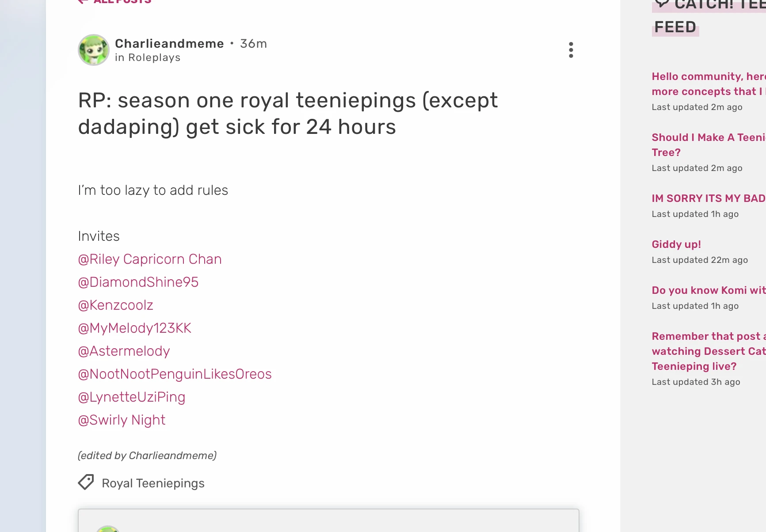
Task: Select the Royal Teeniepings tag
Action: [153, 483]
